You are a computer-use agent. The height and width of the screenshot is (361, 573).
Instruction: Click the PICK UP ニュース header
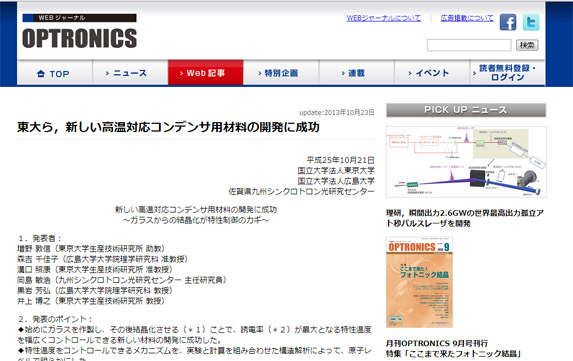pyautogui.click(x=466, y=110)
